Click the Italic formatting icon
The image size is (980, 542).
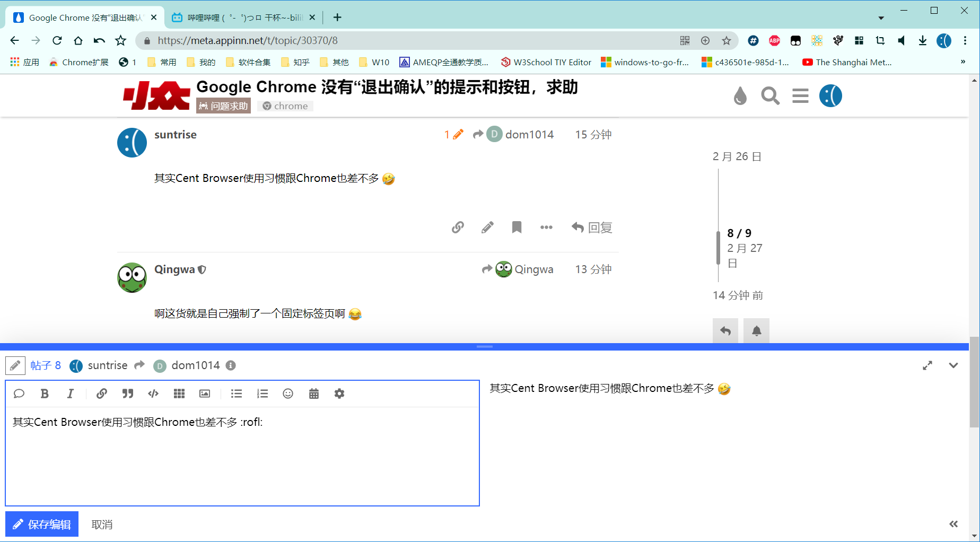coord(70,394)
